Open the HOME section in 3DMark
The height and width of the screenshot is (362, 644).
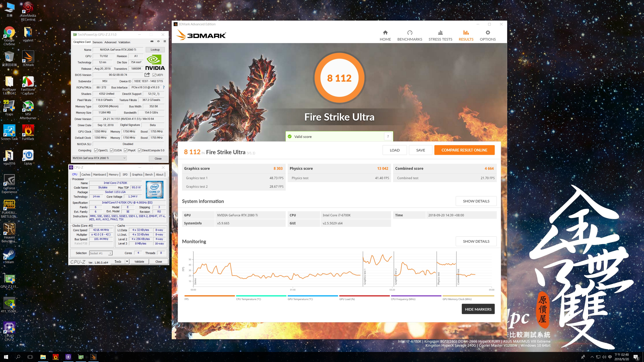(x=385, y=36)
